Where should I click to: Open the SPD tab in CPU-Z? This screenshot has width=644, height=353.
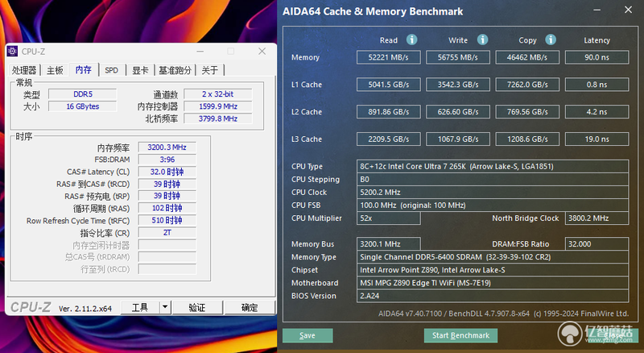click(111, 70)
